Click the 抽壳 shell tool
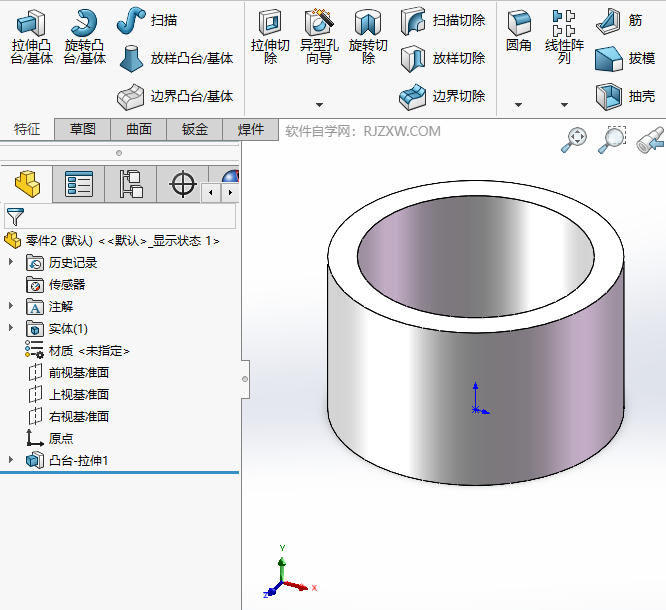The width and height of the screenshot is (666, 610). [x=626, y=97]
